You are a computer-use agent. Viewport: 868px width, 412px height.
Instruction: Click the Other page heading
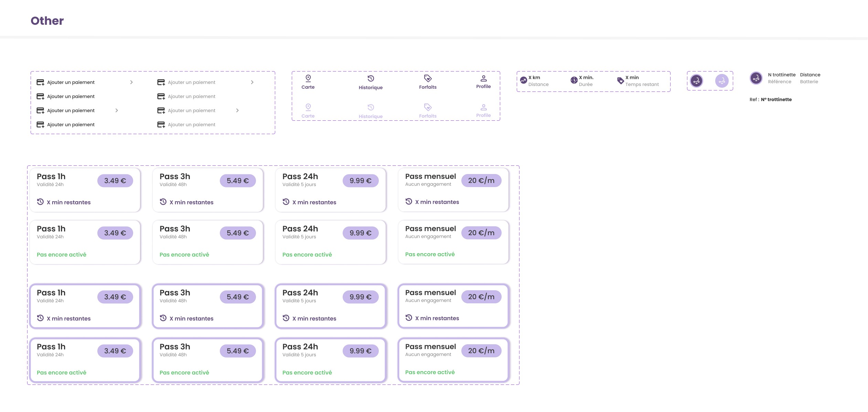[x=47, y=21]
